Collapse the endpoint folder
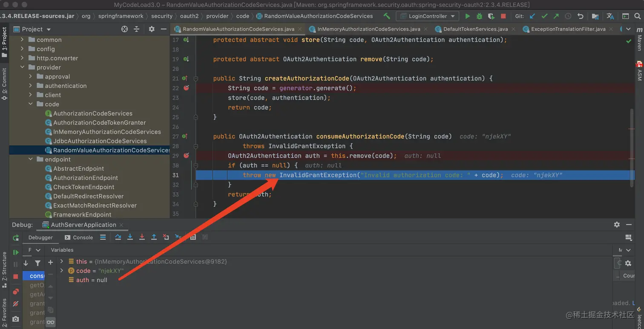This screenshot has width=644, height=329. 30,159
